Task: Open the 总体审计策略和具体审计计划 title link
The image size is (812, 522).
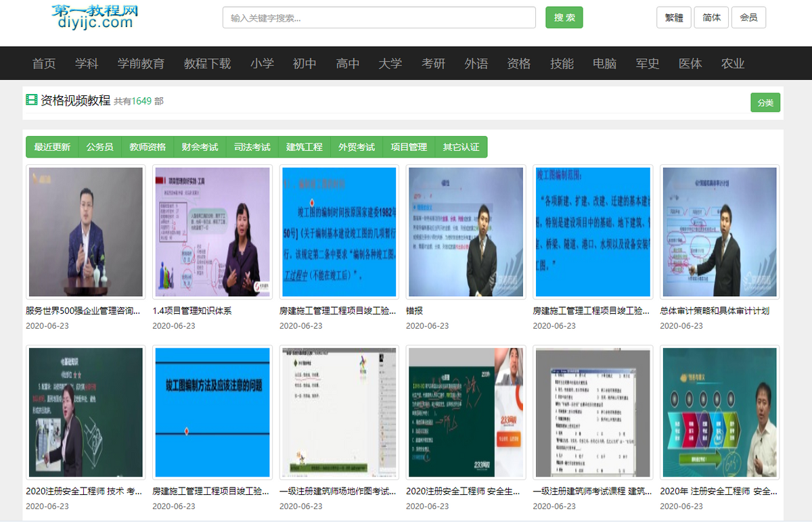Action: coord(714,311)
